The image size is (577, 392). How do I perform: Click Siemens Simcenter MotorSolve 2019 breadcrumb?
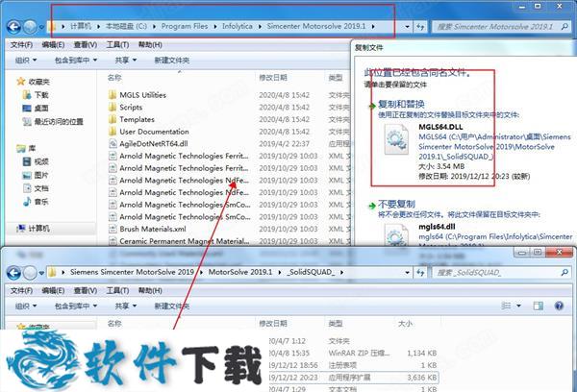[132, 272]
